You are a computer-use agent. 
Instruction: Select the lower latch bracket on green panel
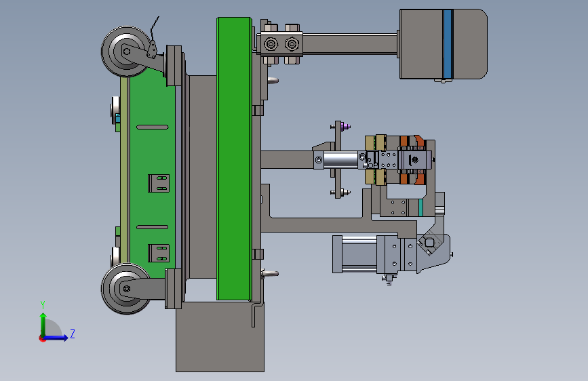[159, 253]
